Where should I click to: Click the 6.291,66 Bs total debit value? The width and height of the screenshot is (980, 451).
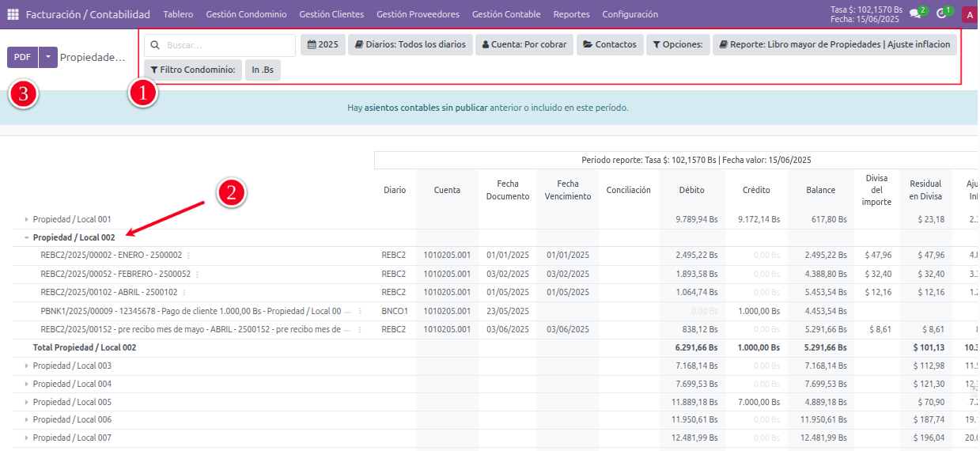coord(696,347)
